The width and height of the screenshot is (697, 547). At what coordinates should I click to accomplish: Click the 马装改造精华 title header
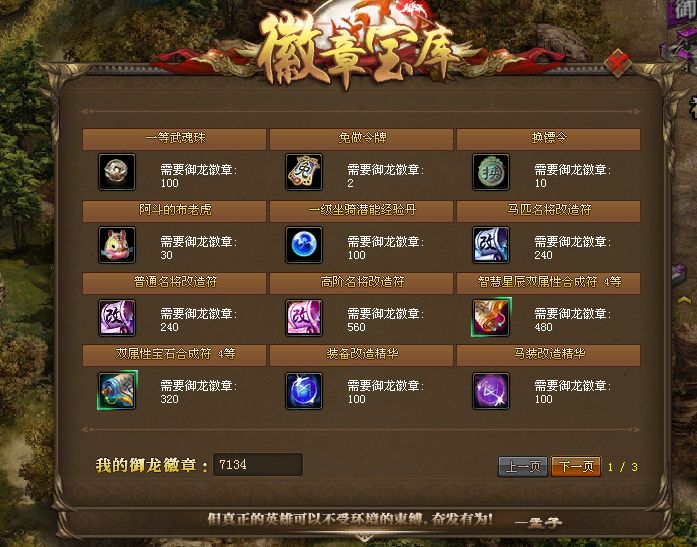549,355
